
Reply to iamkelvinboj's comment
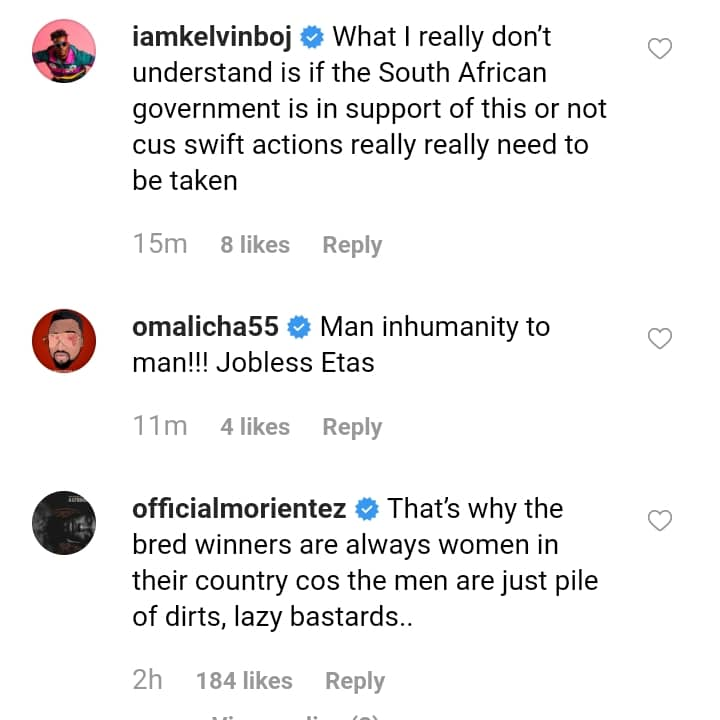coord(352,245)
